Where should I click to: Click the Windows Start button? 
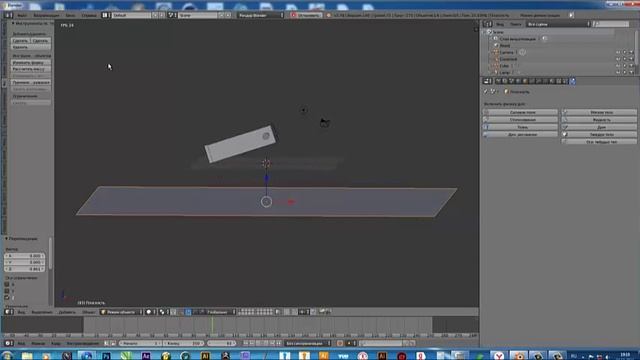coord(7,356)
